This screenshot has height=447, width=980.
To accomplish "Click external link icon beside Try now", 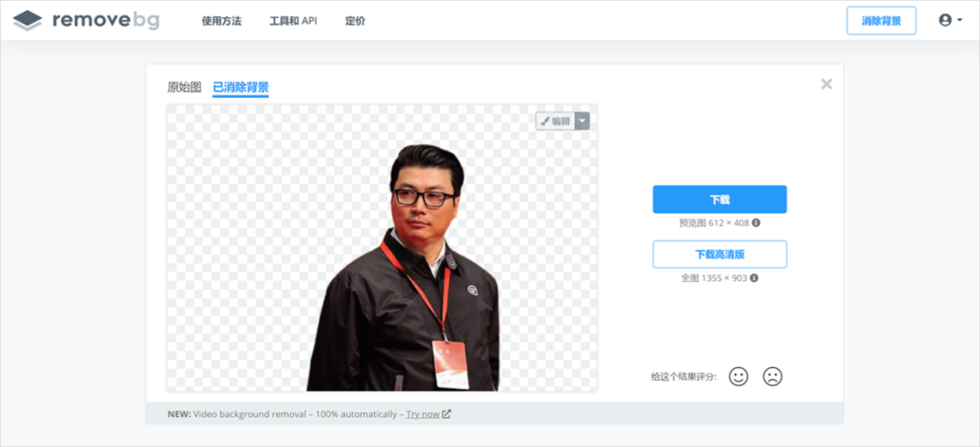I will click(446, 414).
